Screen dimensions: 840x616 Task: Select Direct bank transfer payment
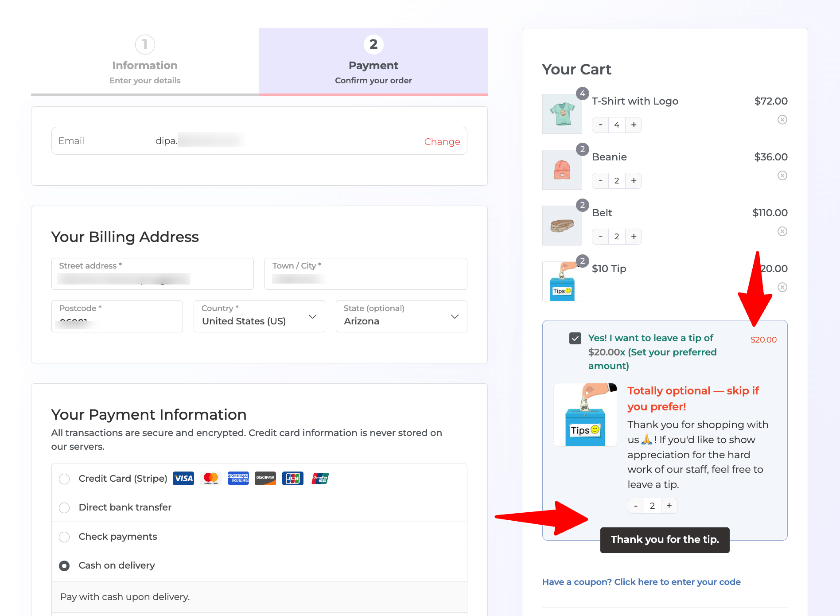[x=64, y=508]
